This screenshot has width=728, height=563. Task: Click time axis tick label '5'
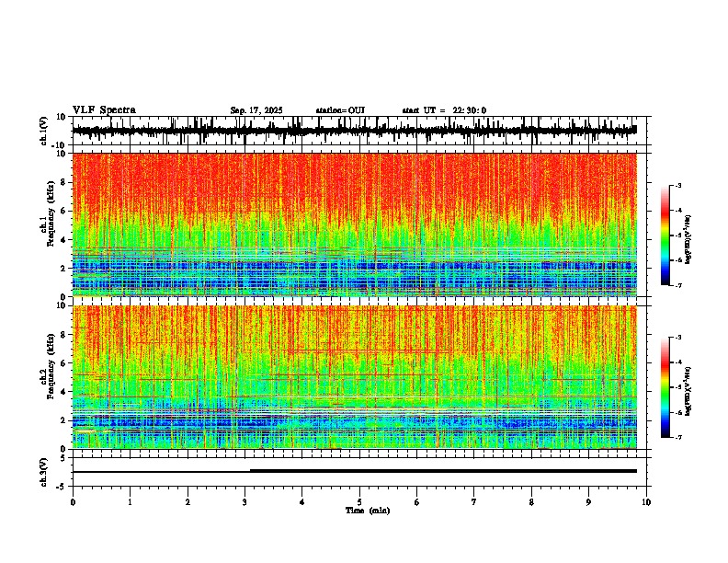click(x=359, y=502)
